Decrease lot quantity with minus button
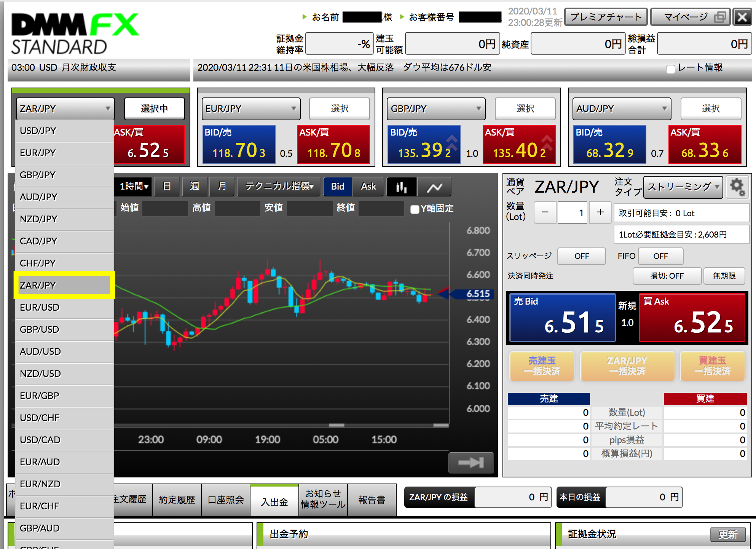This screenshot has width=756, height=549. [545, 212]
